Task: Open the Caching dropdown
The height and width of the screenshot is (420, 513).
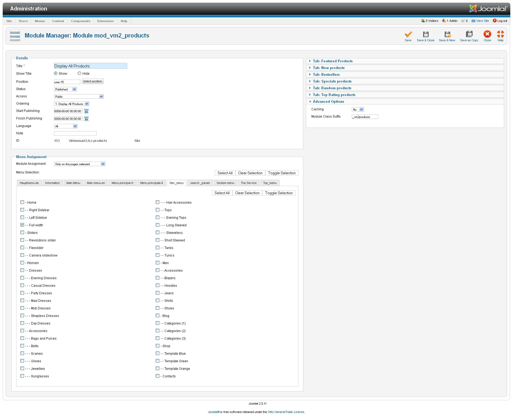Action: tap(358, 110)
